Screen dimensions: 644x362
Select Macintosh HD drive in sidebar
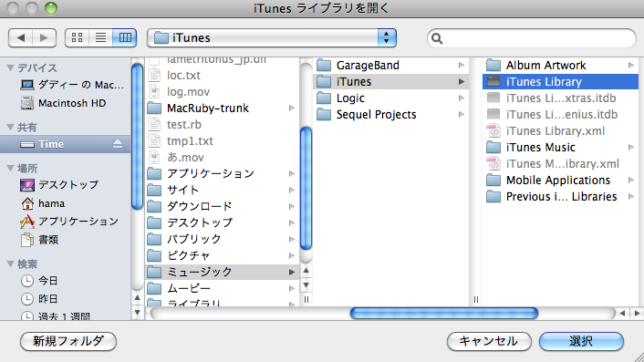coord(66,103)
